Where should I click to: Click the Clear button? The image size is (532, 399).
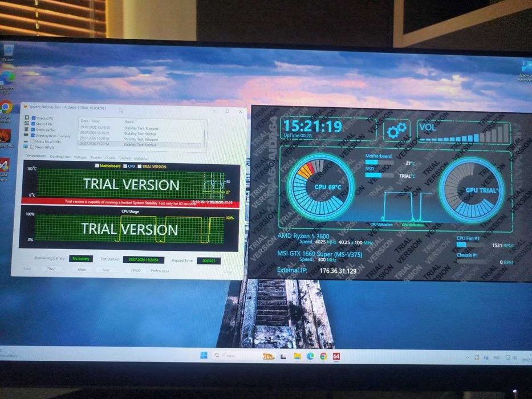coord(82,270)
